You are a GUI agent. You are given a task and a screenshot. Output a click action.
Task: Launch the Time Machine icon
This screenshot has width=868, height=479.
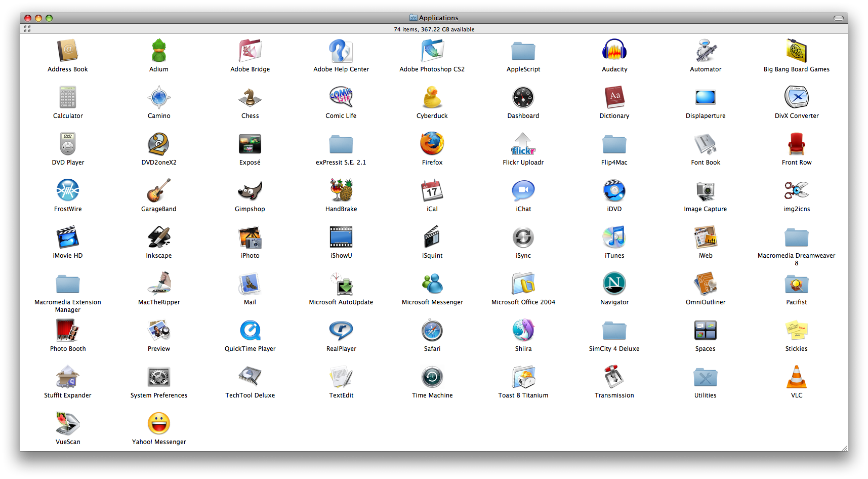tap(432, 377)
